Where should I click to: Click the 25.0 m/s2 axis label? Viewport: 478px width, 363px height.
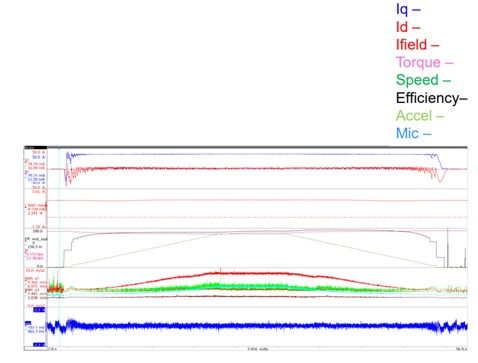[35, 270]
